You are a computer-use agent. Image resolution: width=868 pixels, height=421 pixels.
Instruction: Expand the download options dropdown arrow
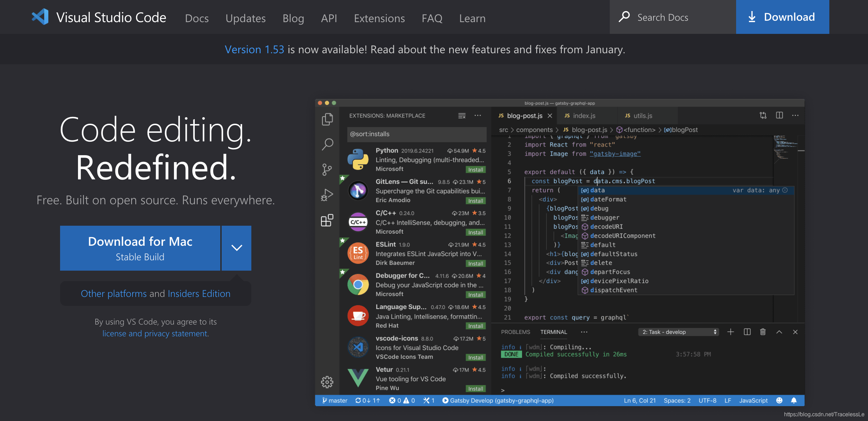[x=237, y=248]
